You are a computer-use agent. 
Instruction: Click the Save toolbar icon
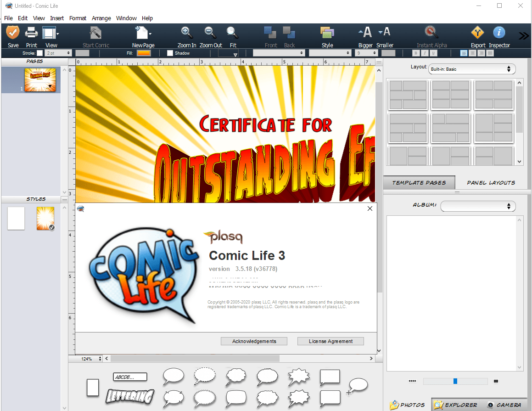pos(13,33)
